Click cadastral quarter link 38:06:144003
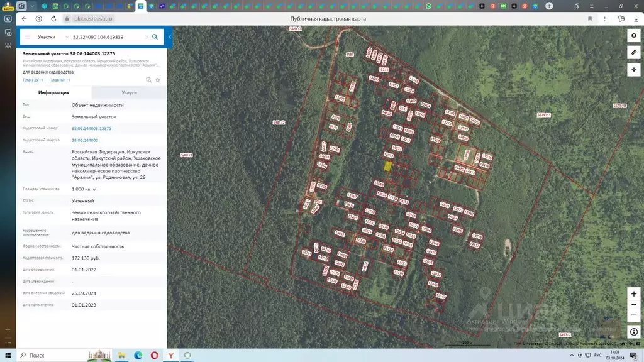The image size is (644, 362). (84, 140)
